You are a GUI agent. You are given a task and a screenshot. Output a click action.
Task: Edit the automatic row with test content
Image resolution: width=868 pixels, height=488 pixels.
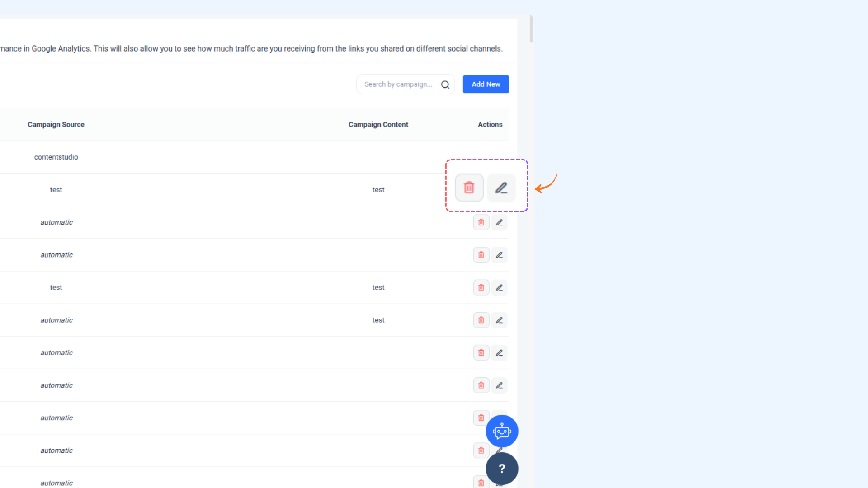click(499, 320)
